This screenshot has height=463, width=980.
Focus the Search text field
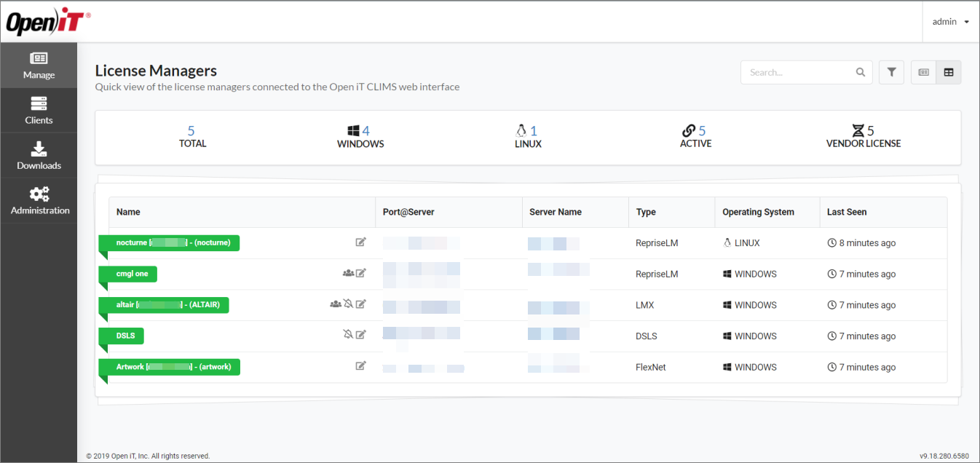point(797,72)
